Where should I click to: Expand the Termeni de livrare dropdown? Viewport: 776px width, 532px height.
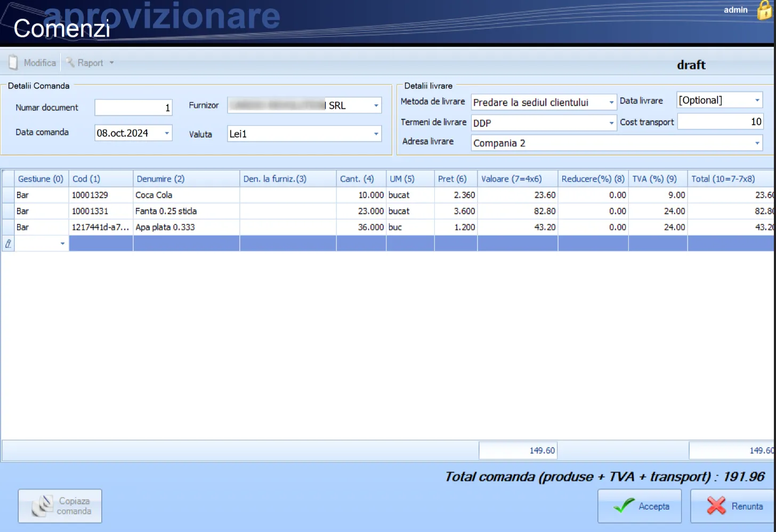tap(611, 123)
